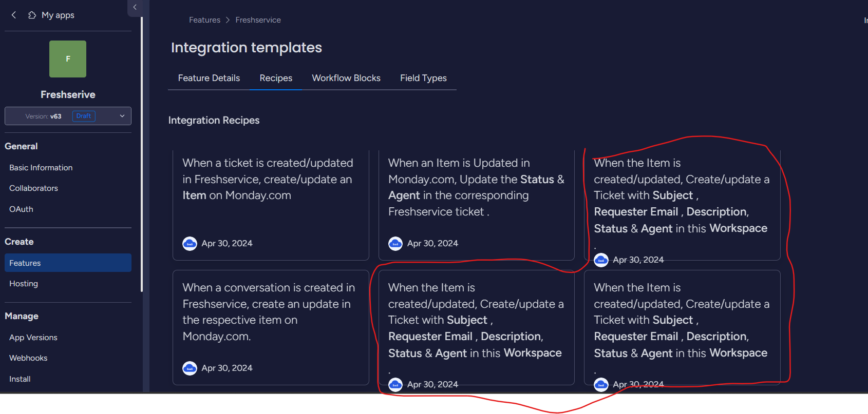Open the Webhooks sidebar item

coord(28,358)
